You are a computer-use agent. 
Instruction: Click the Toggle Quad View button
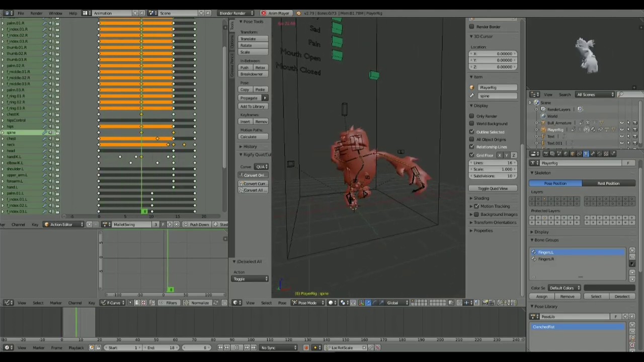493,189
